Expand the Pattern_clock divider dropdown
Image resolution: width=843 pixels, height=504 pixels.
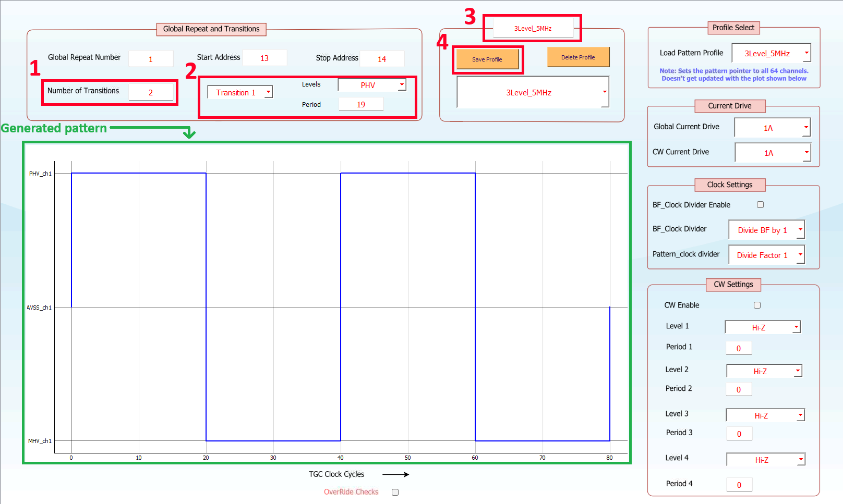click(766, 255)
